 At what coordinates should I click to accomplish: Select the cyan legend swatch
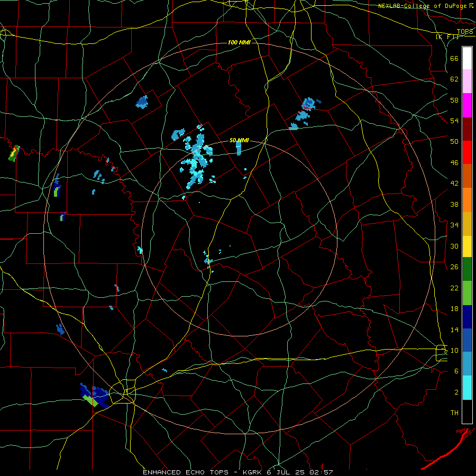click(x=467, y=388)
